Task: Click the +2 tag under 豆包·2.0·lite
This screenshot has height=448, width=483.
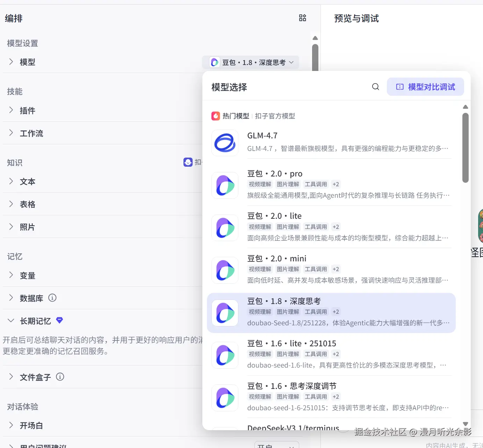Action: click(336, 227)
